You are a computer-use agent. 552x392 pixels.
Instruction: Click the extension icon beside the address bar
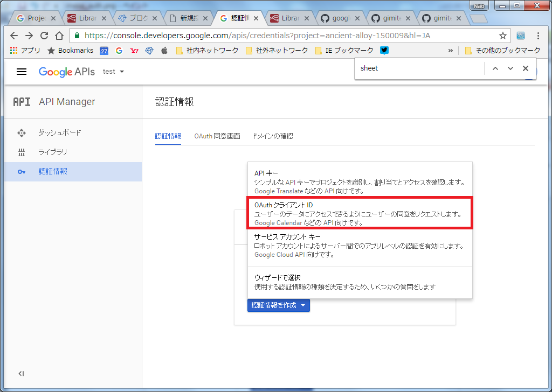pyautogui.click(x=521, y=36)
